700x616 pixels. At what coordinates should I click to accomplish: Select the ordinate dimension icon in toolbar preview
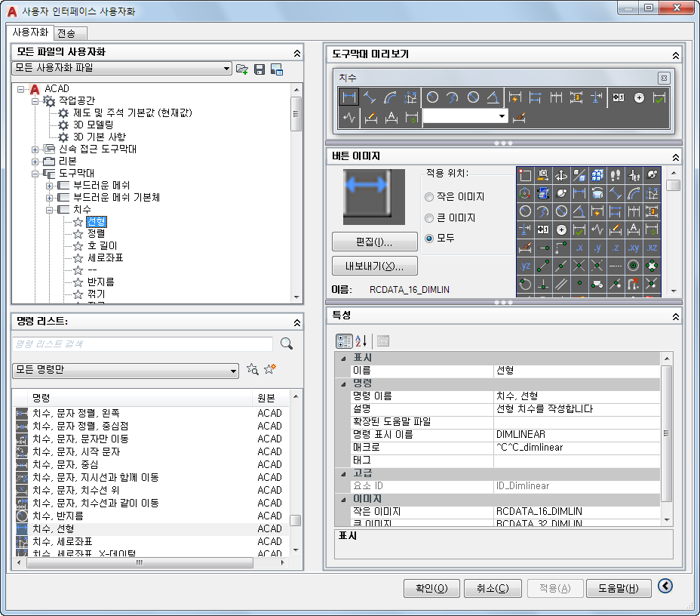coord(410,97)
